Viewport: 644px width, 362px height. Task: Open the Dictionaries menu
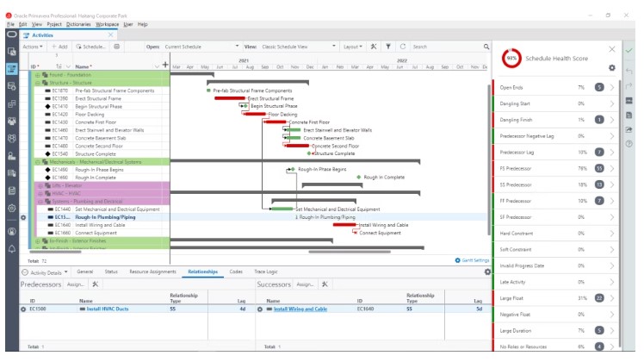point(78,24)
